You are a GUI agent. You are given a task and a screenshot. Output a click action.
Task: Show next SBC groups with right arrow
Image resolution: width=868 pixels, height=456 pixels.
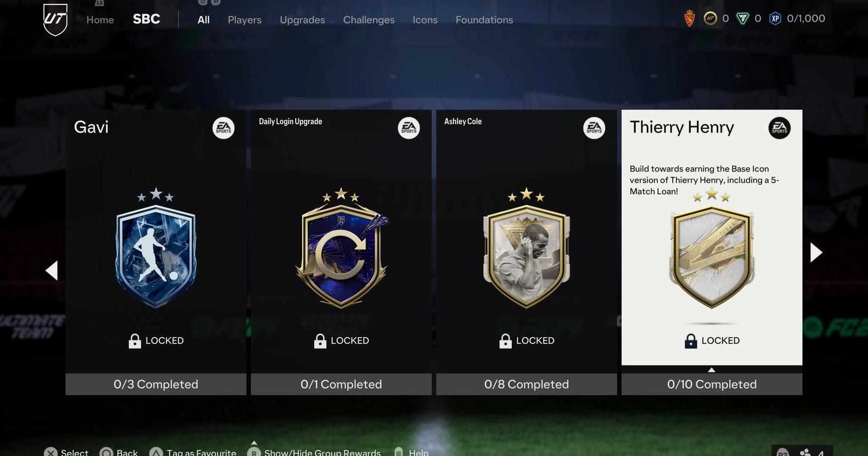tap(816, 252)
